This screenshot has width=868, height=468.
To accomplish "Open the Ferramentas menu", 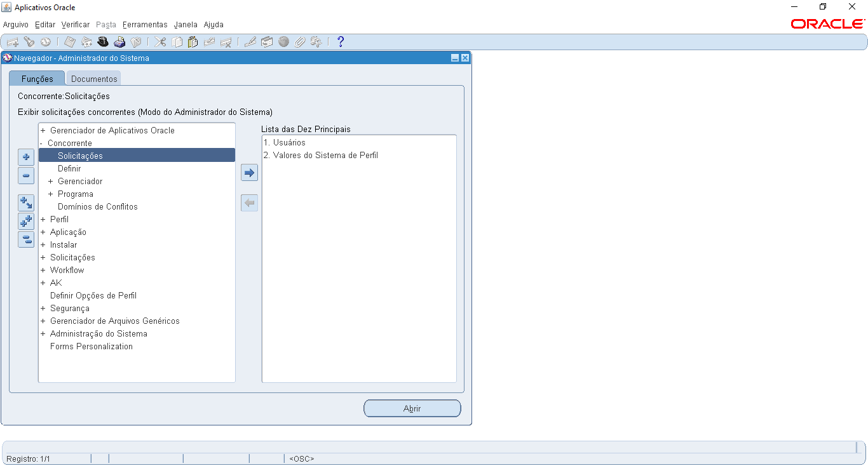I will (145, 25).
